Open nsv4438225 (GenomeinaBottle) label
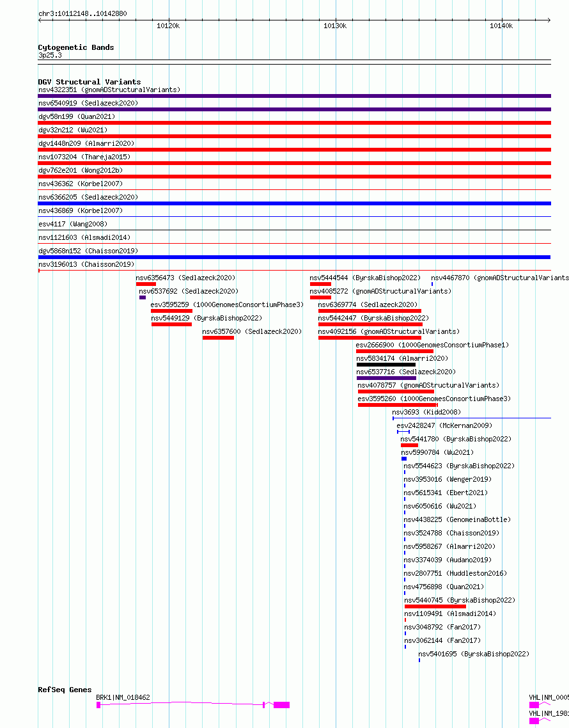The image size is (569, 728). click(457, 521)
